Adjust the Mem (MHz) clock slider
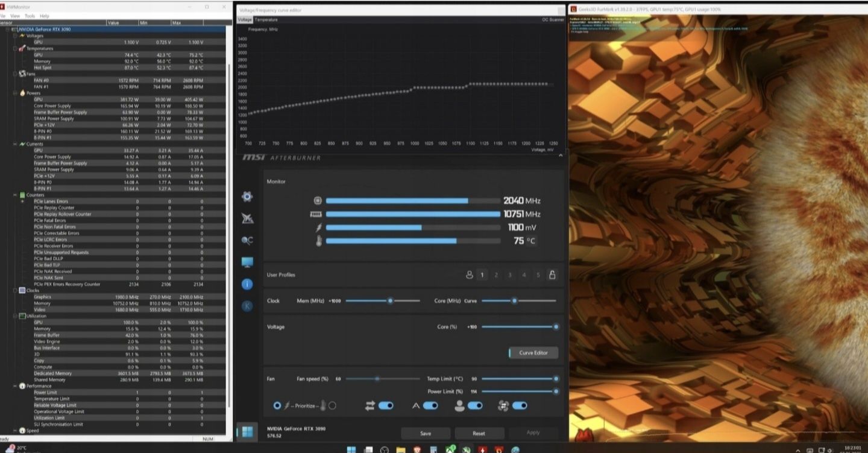The height and width of the screenshot is (453, 868). coord(382,300)
